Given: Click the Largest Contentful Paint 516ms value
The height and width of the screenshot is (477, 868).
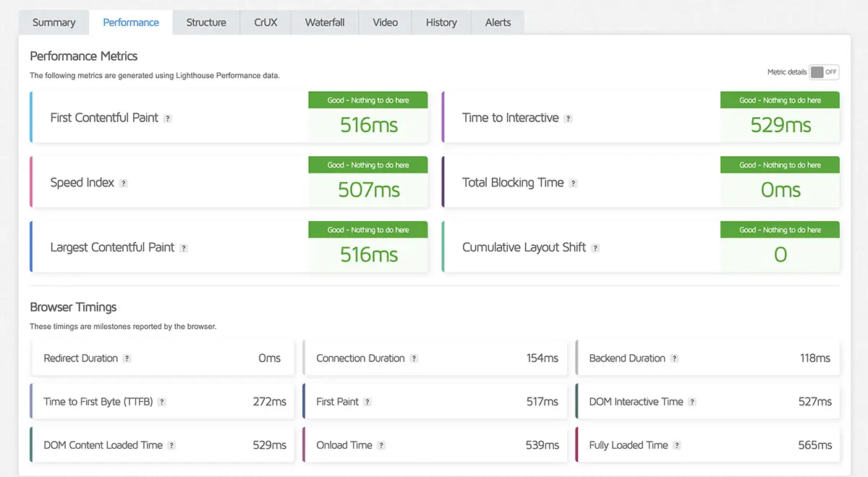Looking at the screenshot, I should [369, 254].
